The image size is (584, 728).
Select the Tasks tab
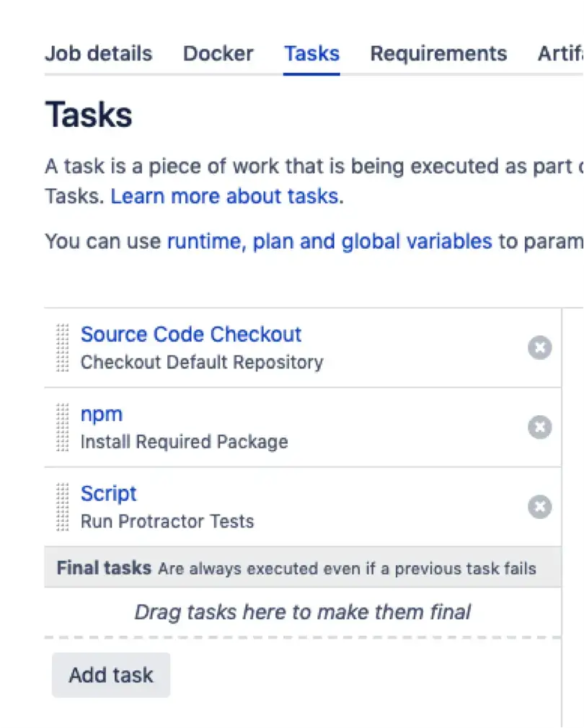[311, 54]
